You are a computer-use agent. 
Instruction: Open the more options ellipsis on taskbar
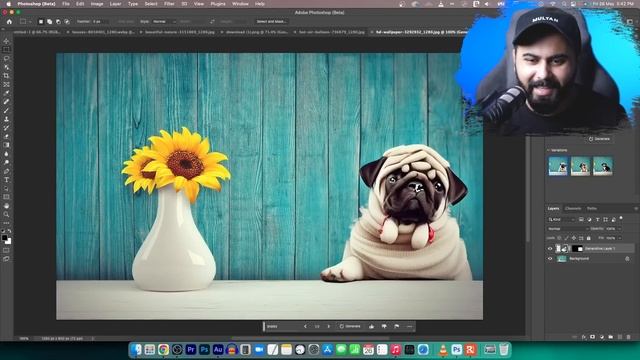409,327
